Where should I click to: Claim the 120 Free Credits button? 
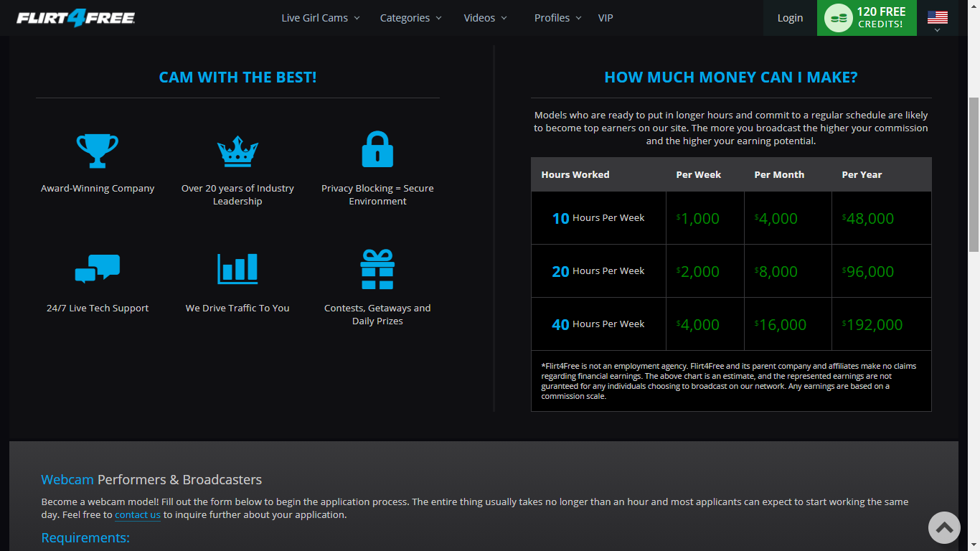pyautogui.click(x=867, y=18)
